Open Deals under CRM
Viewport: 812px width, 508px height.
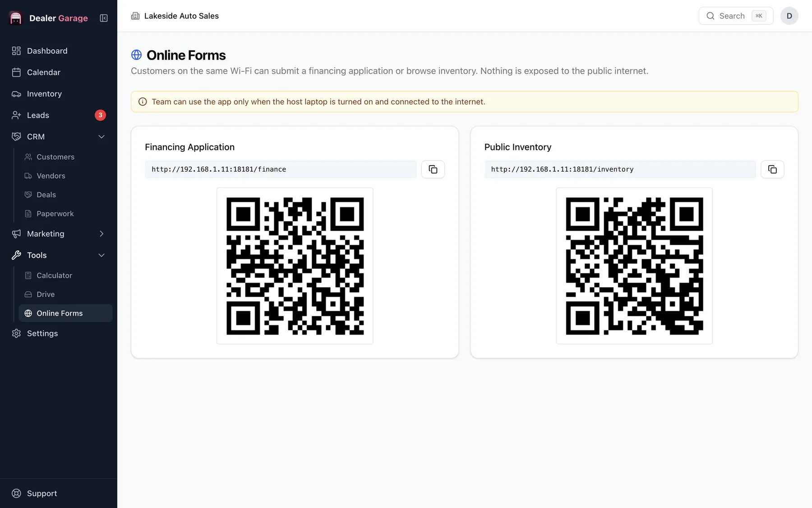pyautogui.click(x=65, y=195)
